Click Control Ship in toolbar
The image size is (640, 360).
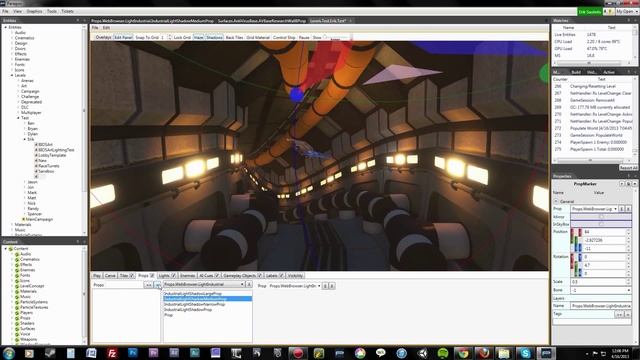pyautogui.click(x=284, y=37)
